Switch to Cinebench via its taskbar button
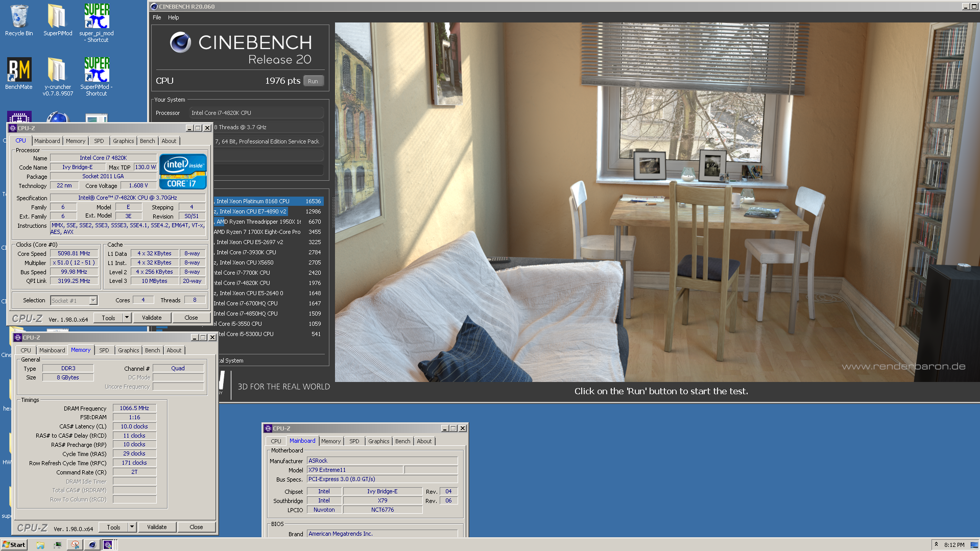This screenshot has height=551, width=980. (x=92, y=545)
